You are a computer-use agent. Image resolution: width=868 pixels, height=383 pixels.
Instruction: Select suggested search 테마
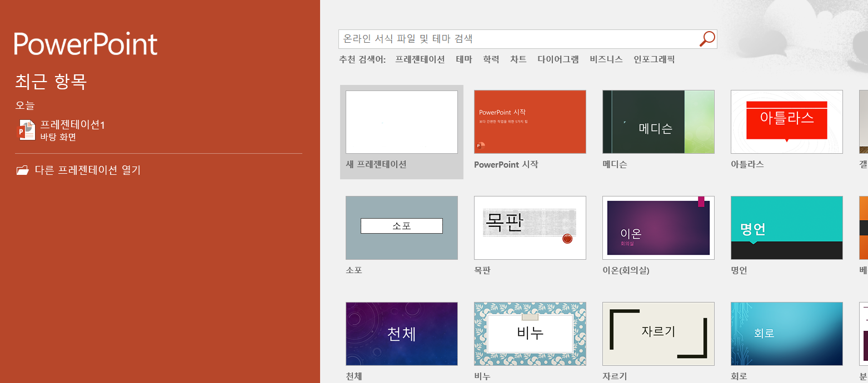(x=463, y=59)
